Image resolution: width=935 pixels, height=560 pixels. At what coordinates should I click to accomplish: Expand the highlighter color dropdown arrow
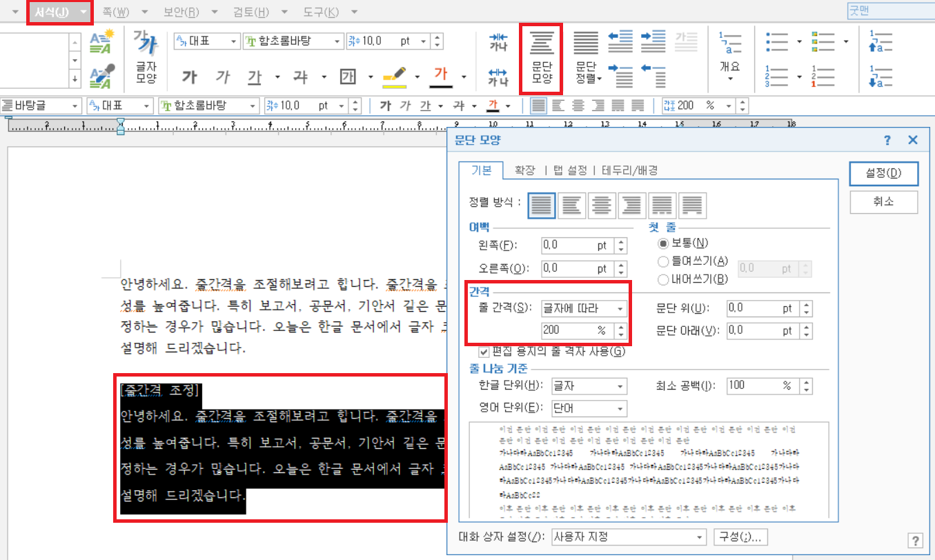click(419, 77)
